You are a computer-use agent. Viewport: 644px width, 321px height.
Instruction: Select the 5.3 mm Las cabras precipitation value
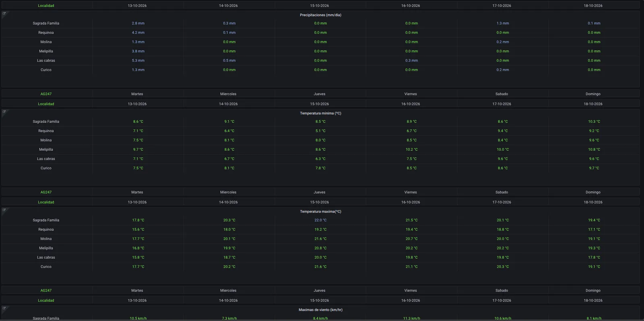pos(138,61)
